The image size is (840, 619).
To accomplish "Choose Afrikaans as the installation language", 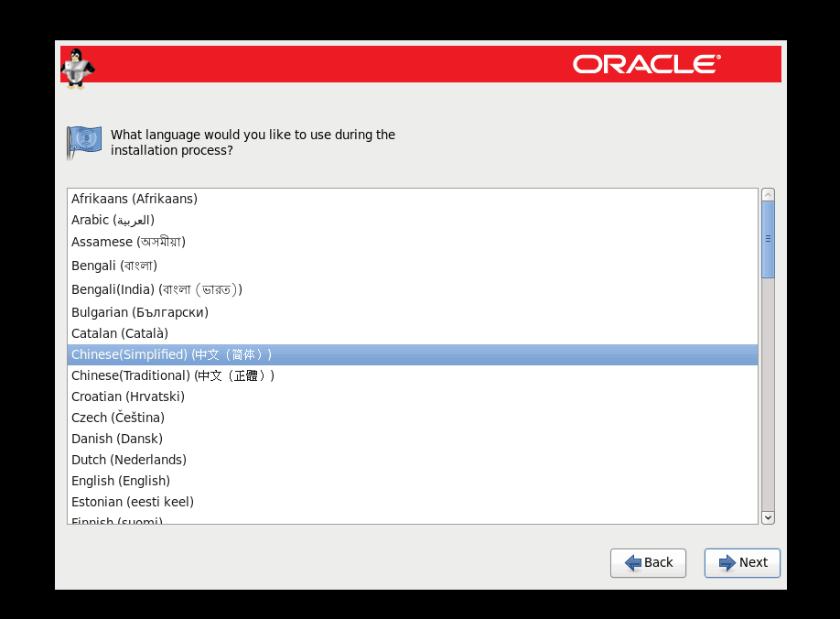I will tap(135, 199).
